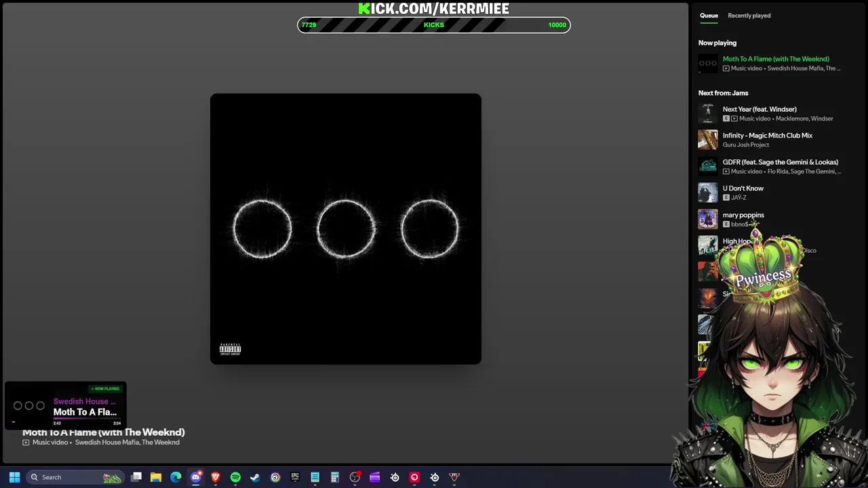Click Moth To A Flame (with The Weeknd) main title
The image size is (868, 488).
pyautogui.click(x=104, y=432)
